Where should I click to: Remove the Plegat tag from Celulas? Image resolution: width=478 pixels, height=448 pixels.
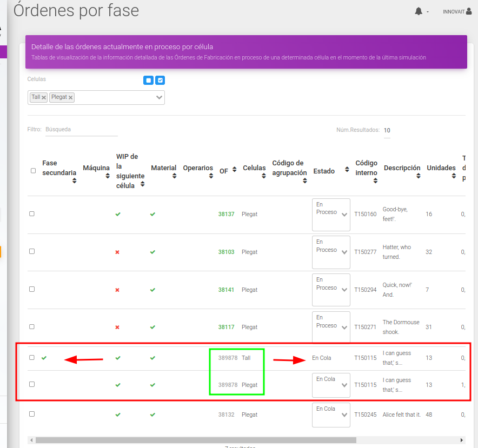click(70, 97)
